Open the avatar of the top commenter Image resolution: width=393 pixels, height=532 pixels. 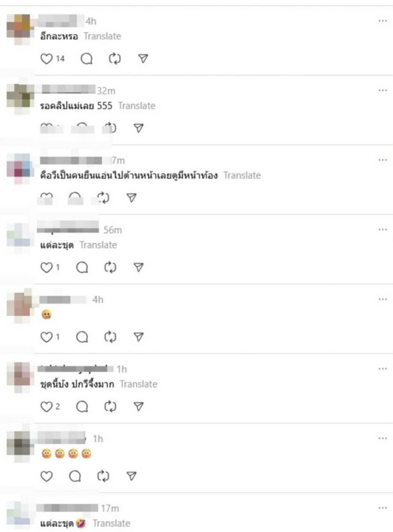19,29
